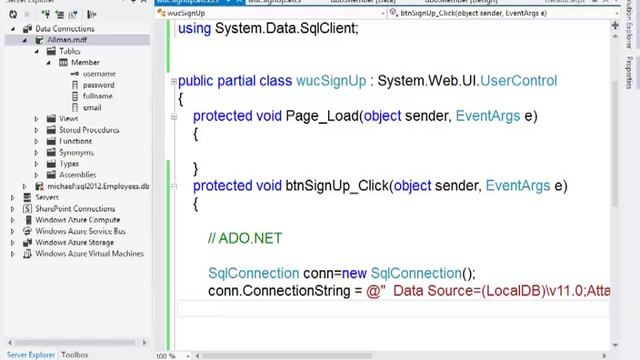Click the editor scrollbar down arrow
The height and width of the screenshot is (360, 640).
pos(616,345)
